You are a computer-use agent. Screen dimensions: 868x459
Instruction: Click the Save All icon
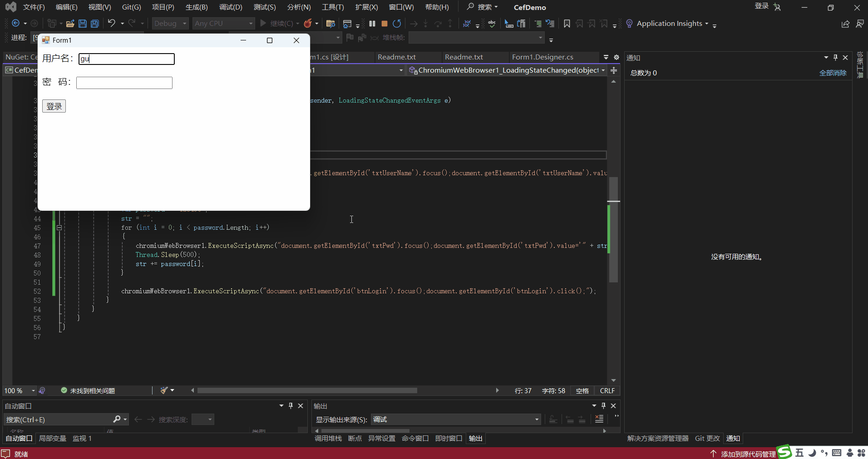[94, 23]
